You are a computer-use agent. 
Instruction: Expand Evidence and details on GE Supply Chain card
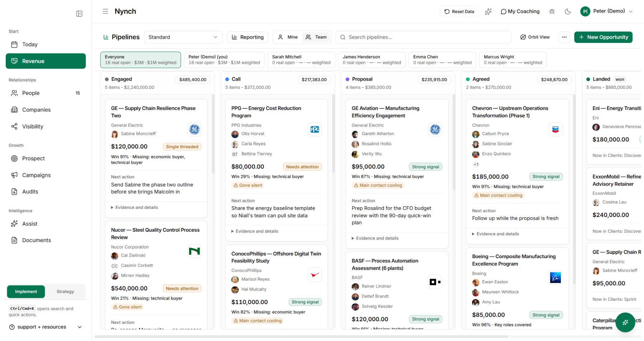tap(134, 207)
